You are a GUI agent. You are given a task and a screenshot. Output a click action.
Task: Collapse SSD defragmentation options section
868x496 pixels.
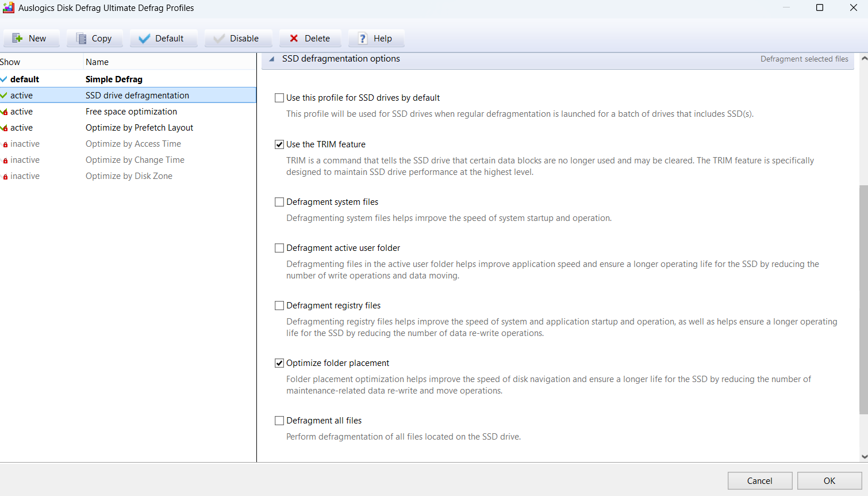(x=272, y=59)
